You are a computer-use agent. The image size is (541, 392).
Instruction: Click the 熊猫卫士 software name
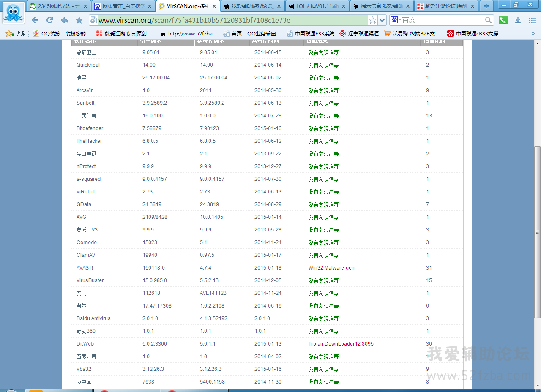(86, 52)
